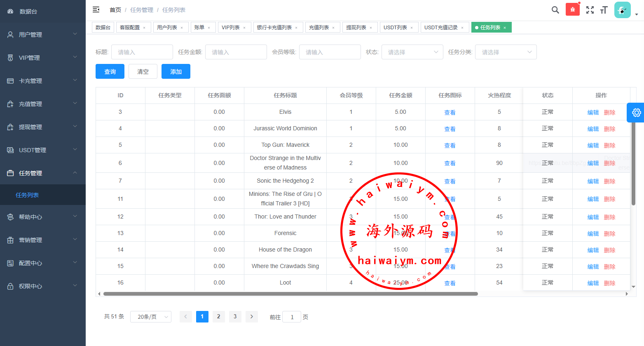The image size is (644, 346).
Task: Open the 任务分类 filter dropdown
Action: pyautogui.click(x=506, y=52)
